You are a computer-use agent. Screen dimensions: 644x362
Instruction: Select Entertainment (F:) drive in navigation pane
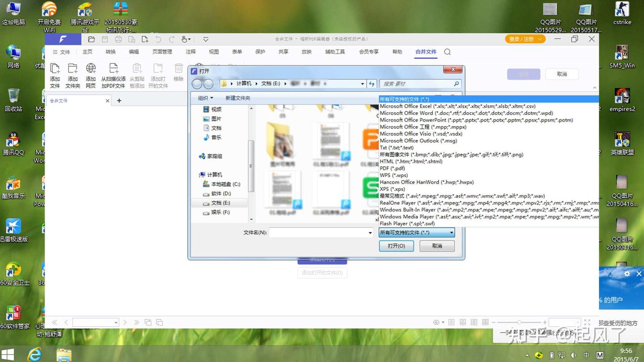[x=216, y=212]
